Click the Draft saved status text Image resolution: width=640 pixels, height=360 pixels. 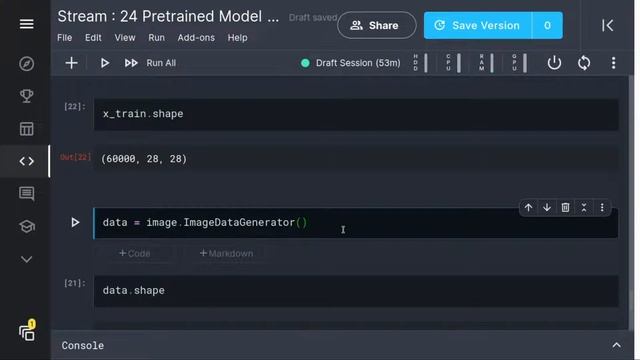[x=313, y=18]
